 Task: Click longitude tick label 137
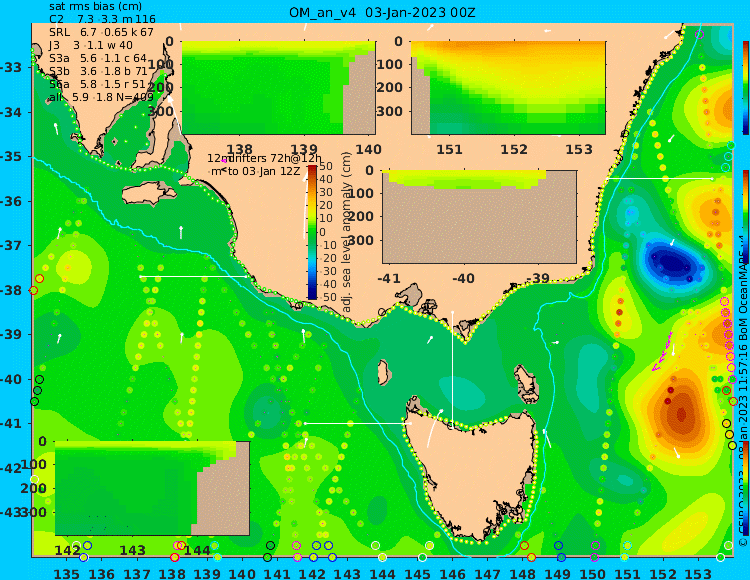coord(137,574)
